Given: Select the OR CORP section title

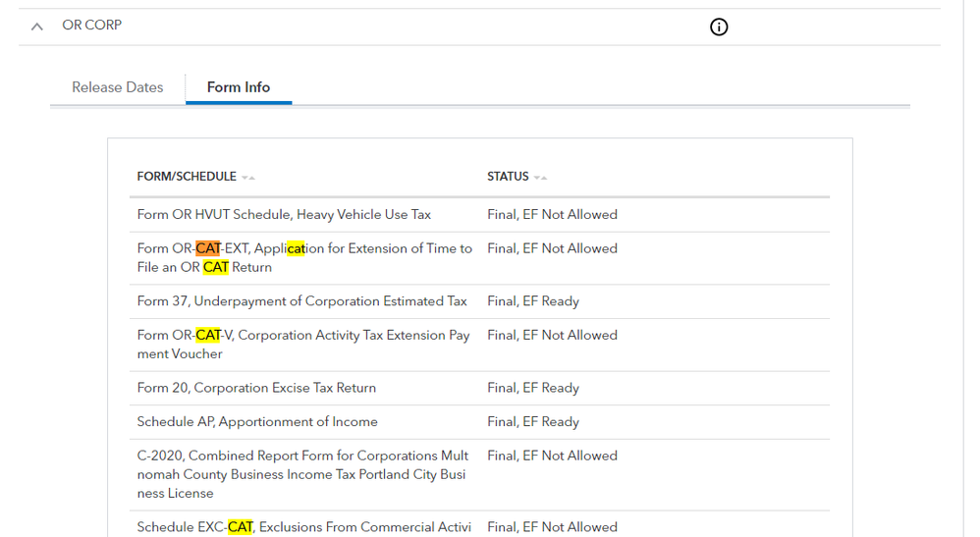Looking at the screenshot, I should (92, 26).
